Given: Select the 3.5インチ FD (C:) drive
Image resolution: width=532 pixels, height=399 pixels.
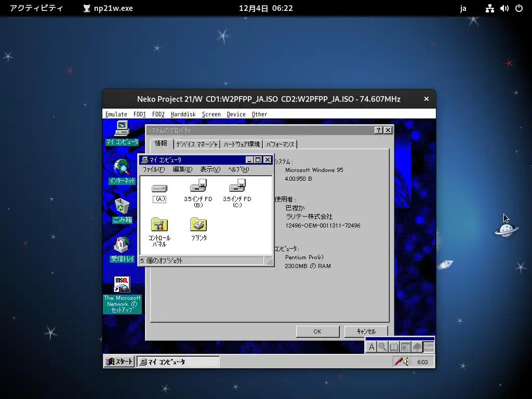Looking at the screenshot, I should [x=237, y=193].
